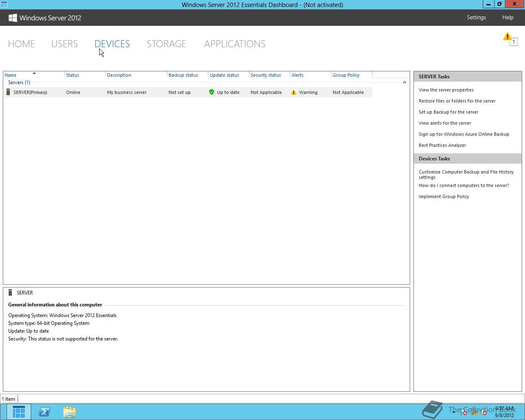This screenshot has height=420, width=525.
Task: Select the SERVER(Primary) row name
Action: [30, 92]
